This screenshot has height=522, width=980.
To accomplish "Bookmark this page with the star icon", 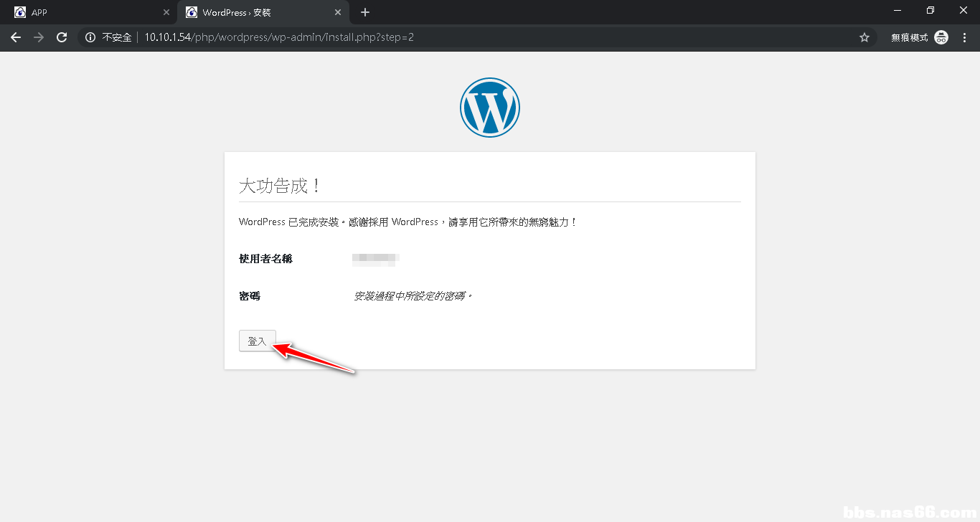I will [x=864, y=37].
